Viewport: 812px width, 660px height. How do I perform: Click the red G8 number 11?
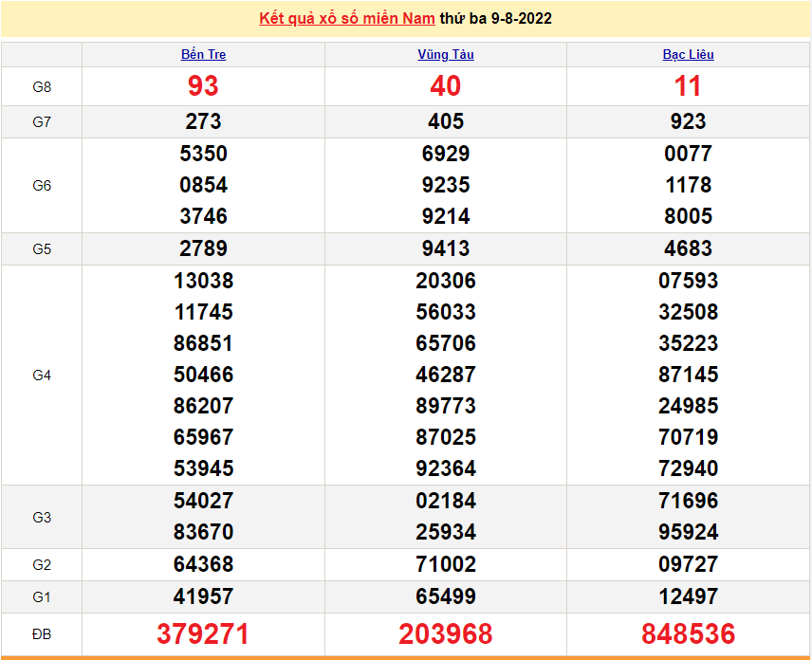pos(688,86)
